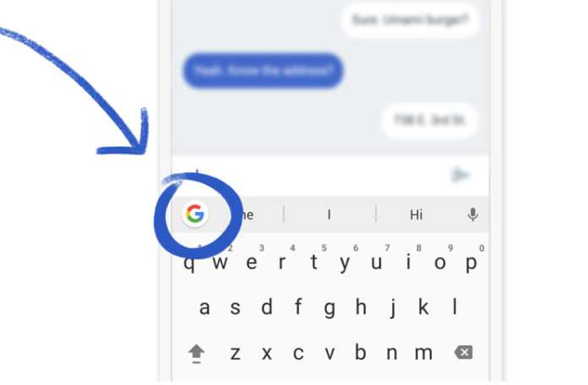Select the "I" word suggestion
The width and height of the screenshot is (588, 385).
(x=329, y=214)
